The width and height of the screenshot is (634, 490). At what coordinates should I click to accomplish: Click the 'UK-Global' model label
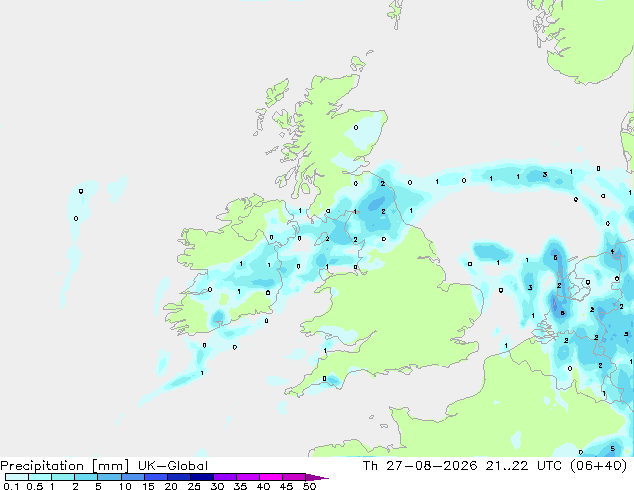[x=173, y=466]
